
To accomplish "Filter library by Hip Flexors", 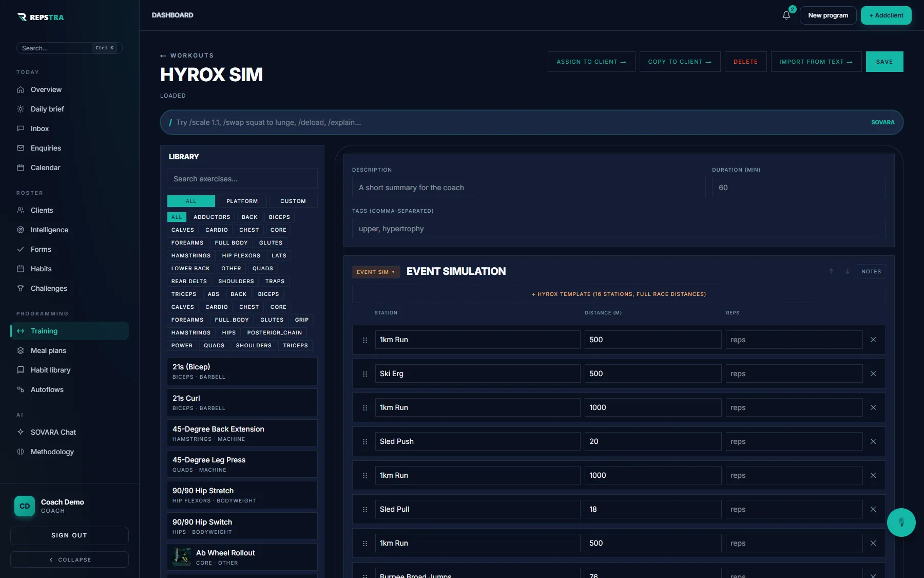I will (241, 255).
